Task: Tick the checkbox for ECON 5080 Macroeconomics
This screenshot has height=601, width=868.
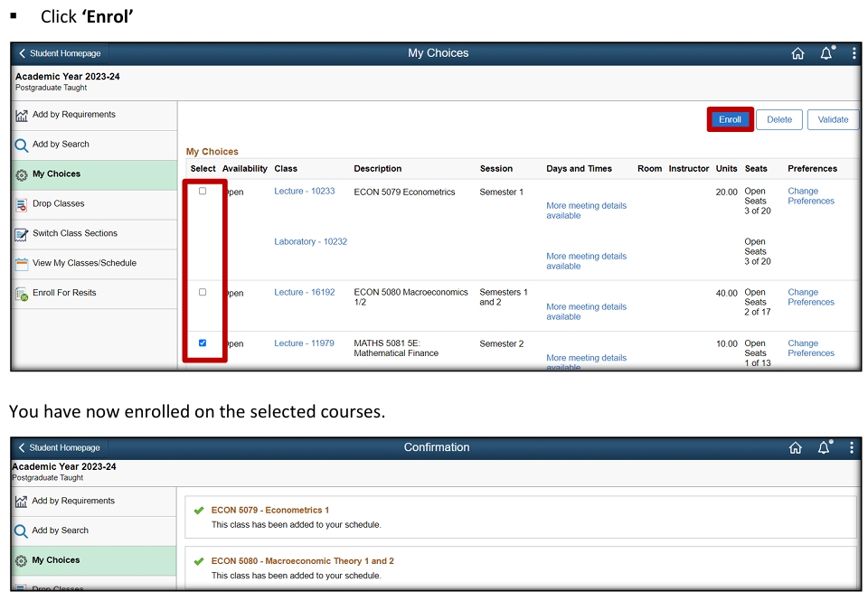Action: pyautogui.click(x=203, y=292)
